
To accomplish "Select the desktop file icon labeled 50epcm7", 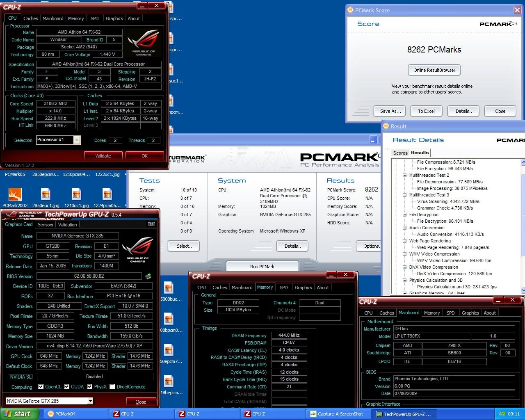I will (169, 350).
